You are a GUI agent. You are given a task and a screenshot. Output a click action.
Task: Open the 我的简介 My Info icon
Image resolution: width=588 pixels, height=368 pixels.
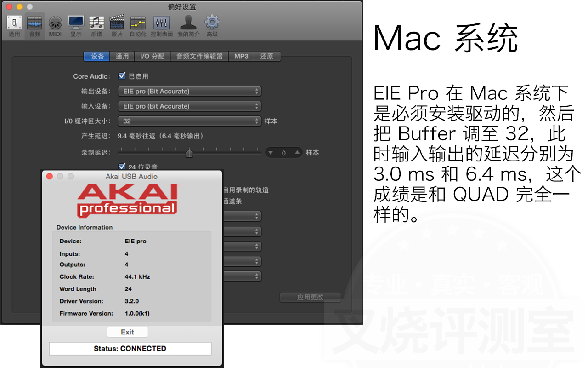click(188, 26)
